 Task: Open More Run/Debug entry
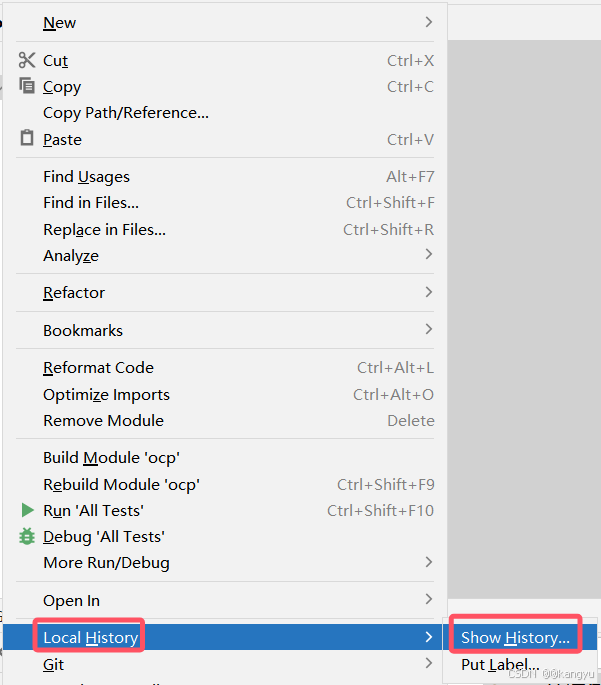point(225,563)
